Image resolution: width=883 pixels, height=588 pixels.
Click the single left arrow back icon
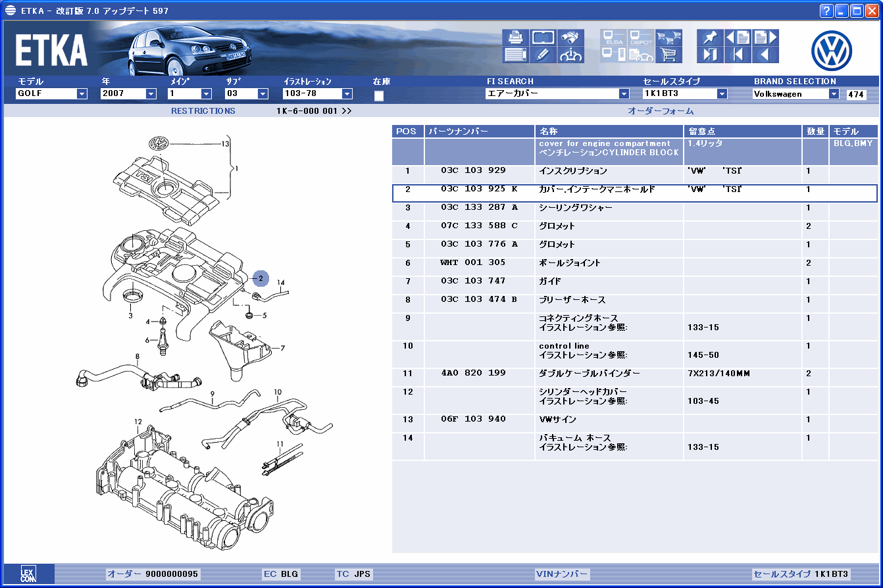(x=766, y=55)
